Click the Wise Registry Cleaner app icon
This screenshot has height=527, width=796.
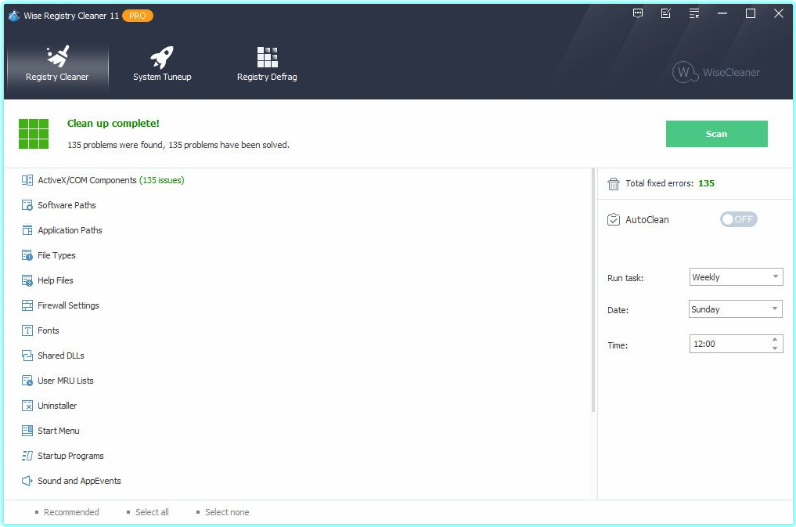[14, 16]
